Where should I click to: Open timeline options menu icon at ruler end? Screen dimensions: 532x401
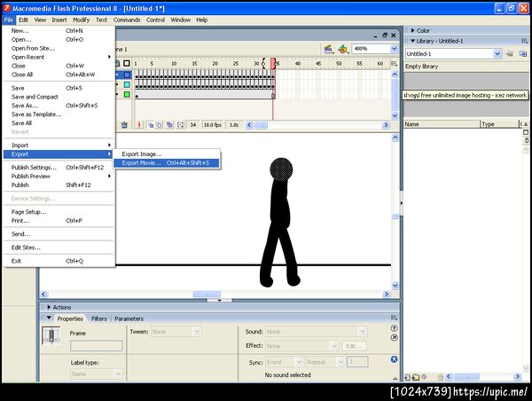(x=394, y=64)
